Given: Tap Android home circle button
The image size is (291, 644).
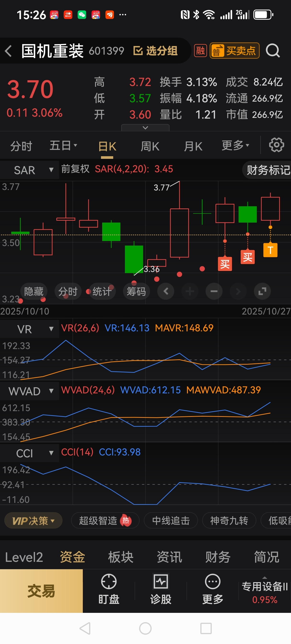Looking at the screenshot, I should (x=145, y=628).
